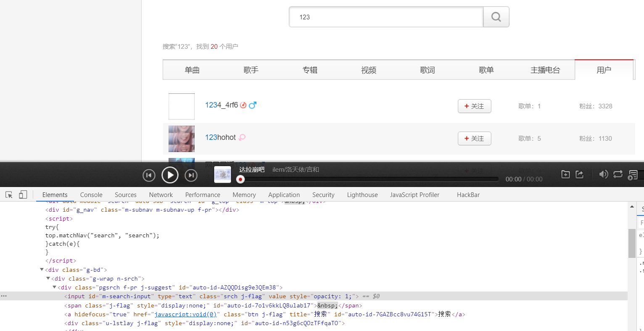Open the HackBar tab in DevTools

[468, 195]
